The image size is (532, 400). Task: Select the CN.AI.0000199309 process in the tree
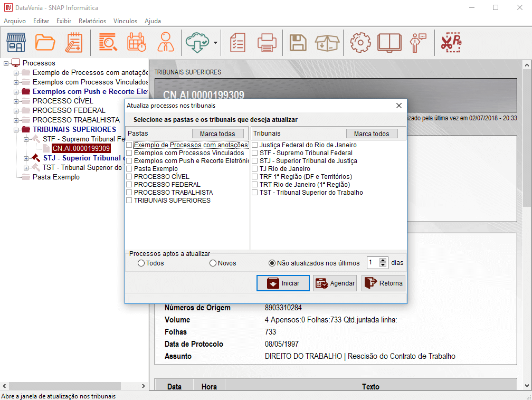(81, 149)
